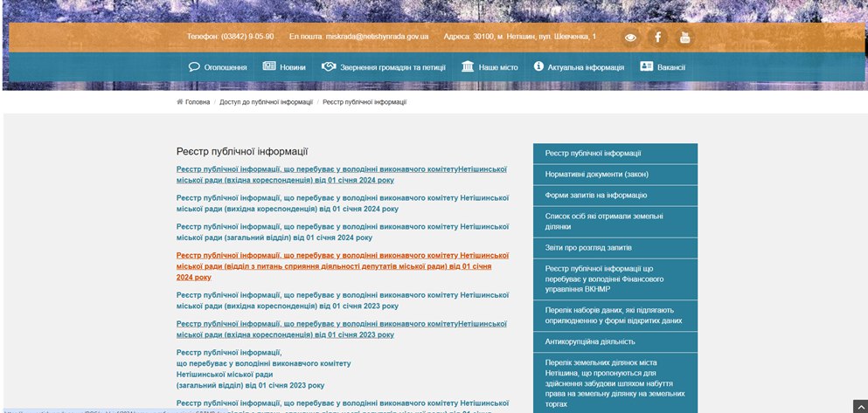Image resolution: width=868 pixels, height=413 pixels.
Task: Open the Facebook page icon
Action: click(657, 38)
